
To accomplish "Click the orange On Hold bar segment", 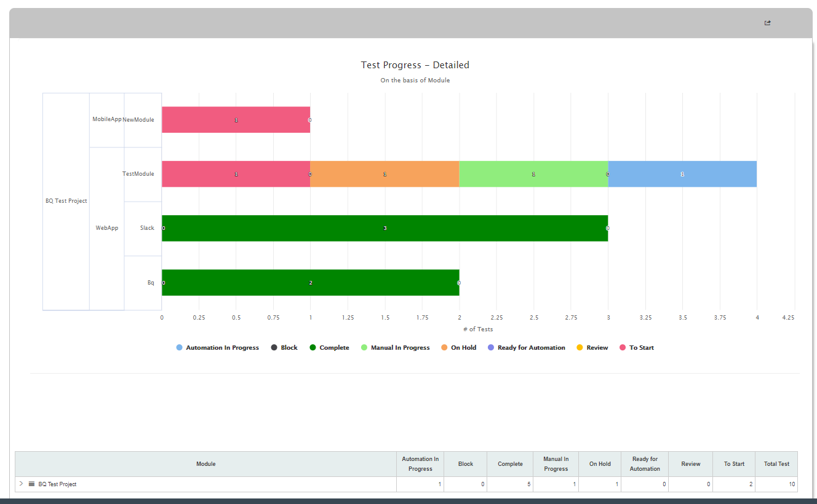I will tap(385, 174).
